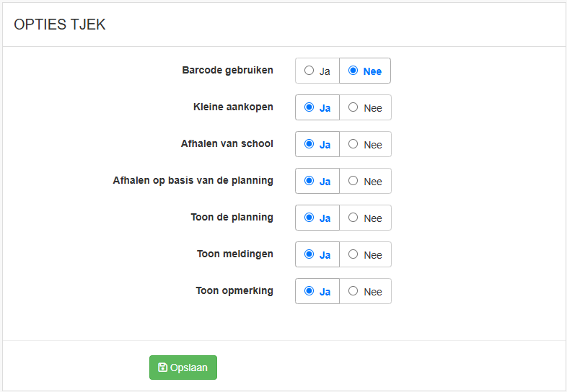Choose Nee for Kleine aankopen

point(365,107)
